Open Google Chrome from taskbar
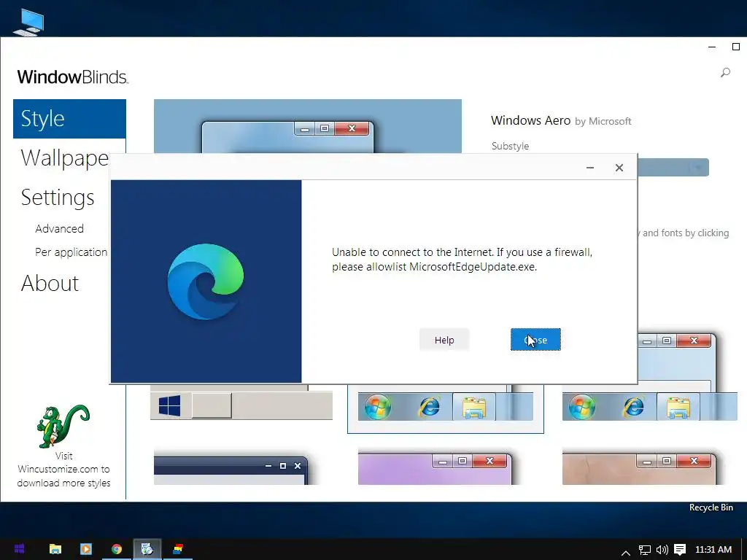This screenshot has width=747, height=560. (117, 549)
